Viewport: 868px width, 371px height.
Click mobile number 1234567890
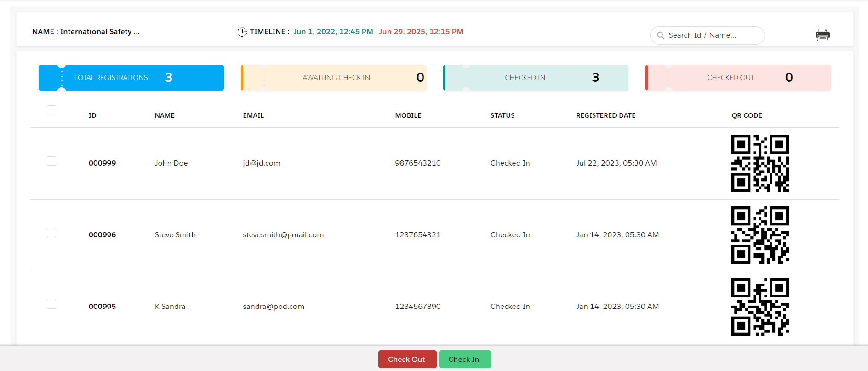coord(418,307)
